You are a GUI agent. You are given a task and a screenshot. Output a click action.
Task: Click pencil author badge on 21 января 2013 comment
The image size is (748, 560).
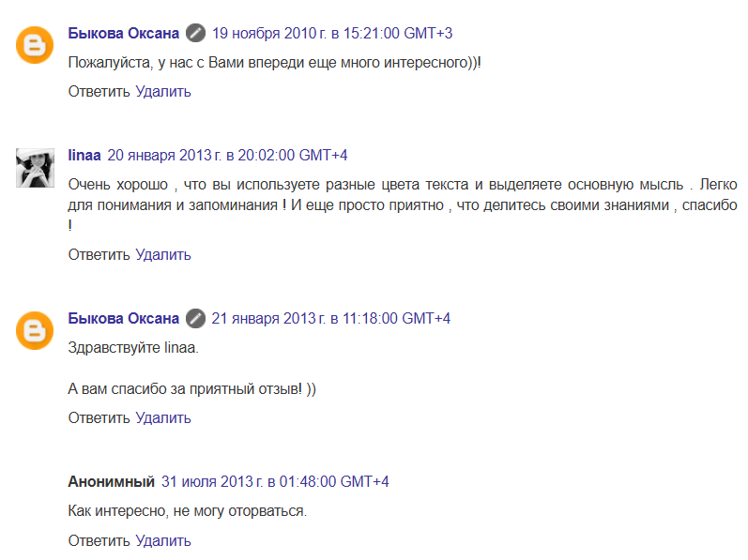click(x=195, y=318)
